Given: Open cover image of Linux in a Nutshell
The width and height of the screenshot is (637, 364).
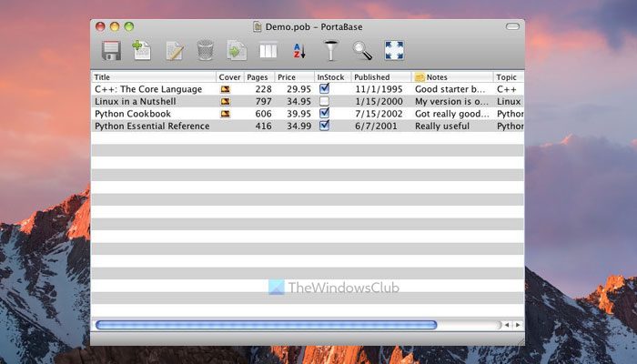Looking at the screenshot, I should pos(225,102).
